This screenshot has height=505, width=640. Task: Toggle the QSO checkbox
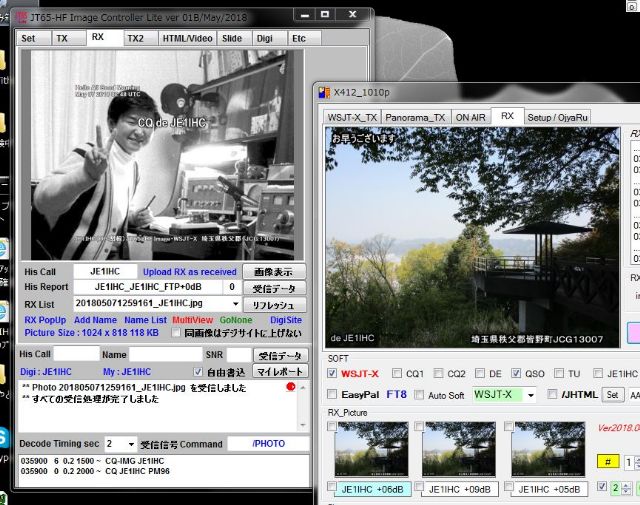516,374
